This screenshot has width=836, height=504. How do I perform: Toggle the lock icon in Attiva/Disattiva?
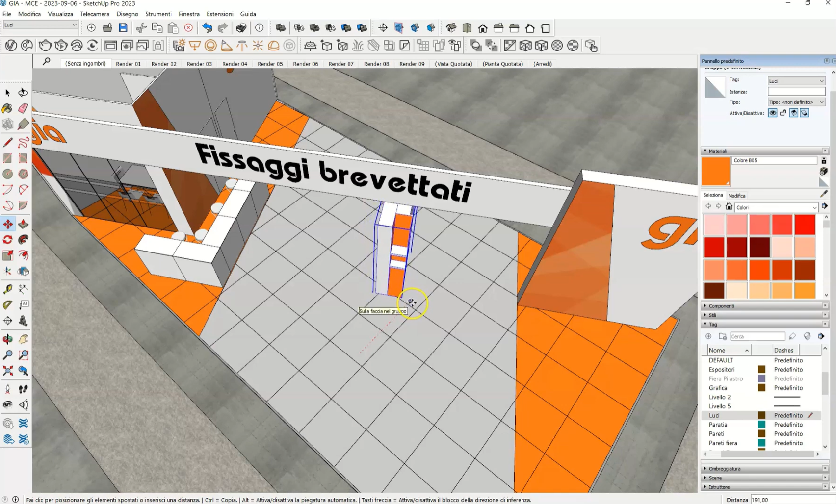[x=783, y=113]
